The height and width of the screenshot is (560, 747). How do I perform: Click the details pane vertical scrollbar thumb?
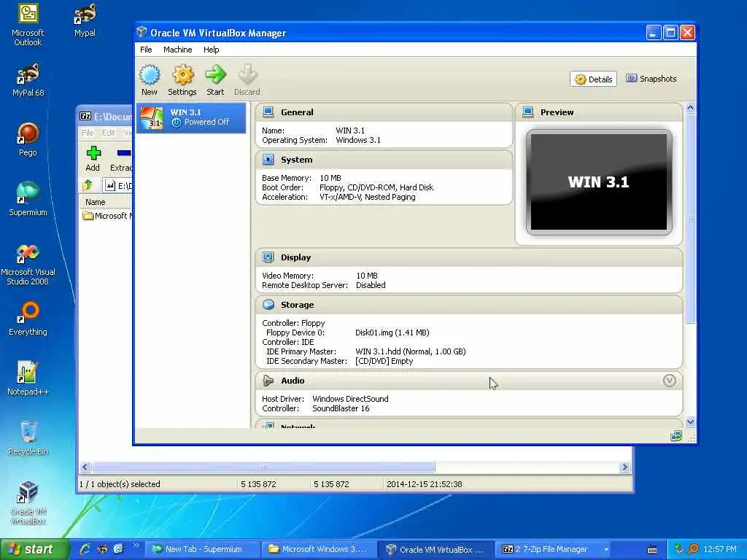click(690, 219)
